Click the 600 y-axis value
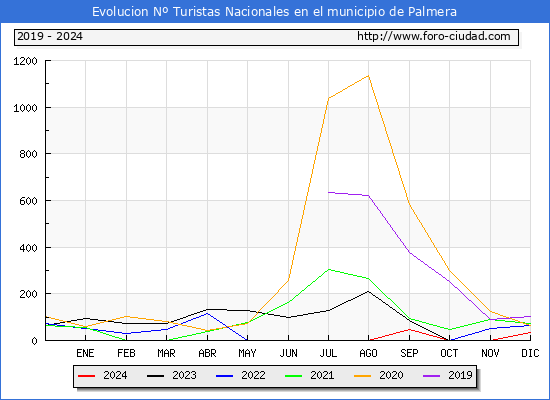The width and height of the screenshot is (550, 400). point(28,201)
